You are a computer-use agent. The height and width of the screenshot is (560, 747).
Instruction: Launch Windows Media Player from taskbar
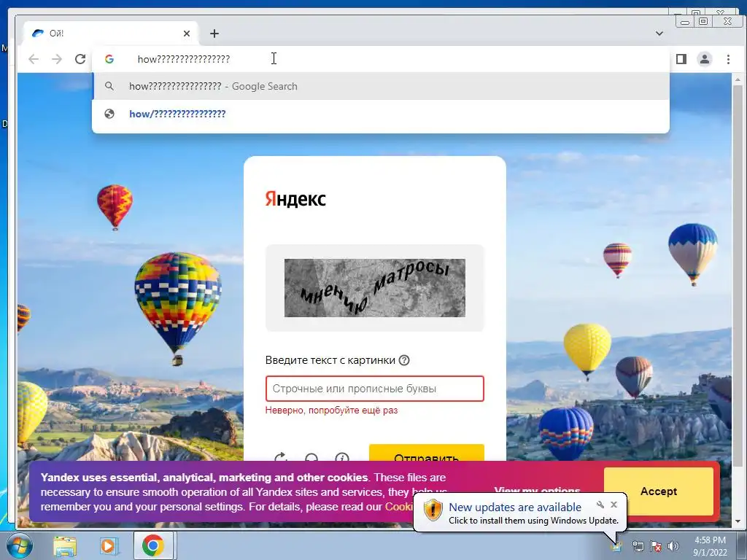point(109,545)
